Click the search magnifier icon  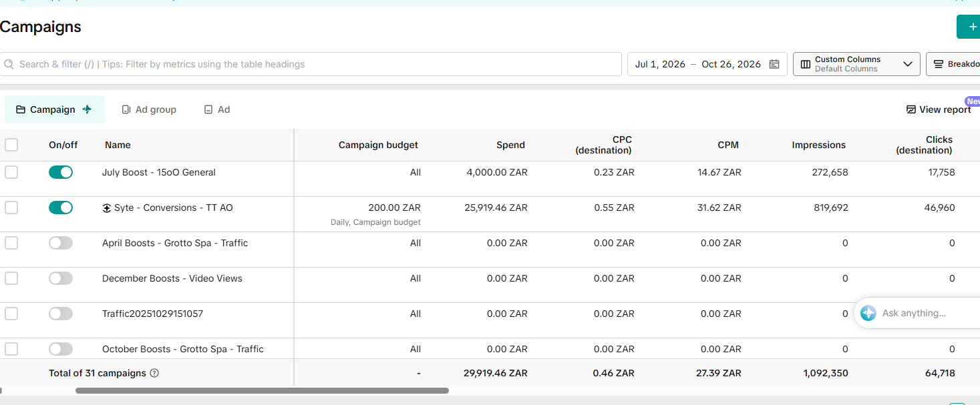point(9,64)
